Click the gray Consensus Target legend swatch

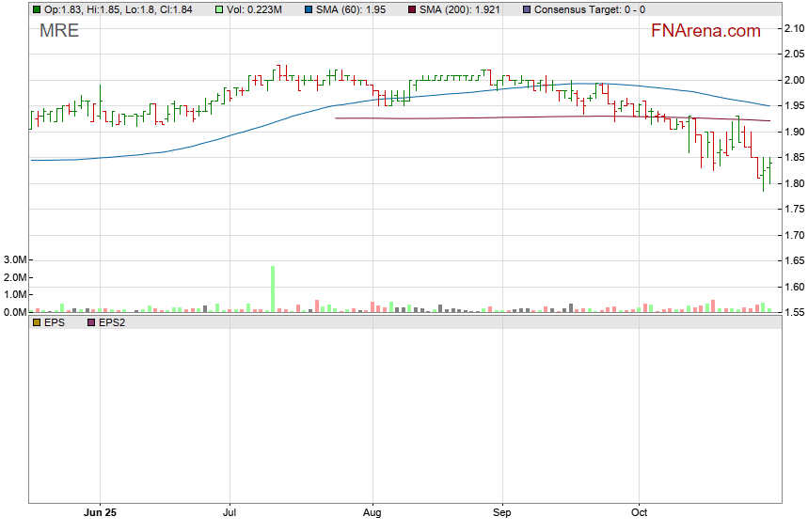pyautogui.click(x=526, y=8)
